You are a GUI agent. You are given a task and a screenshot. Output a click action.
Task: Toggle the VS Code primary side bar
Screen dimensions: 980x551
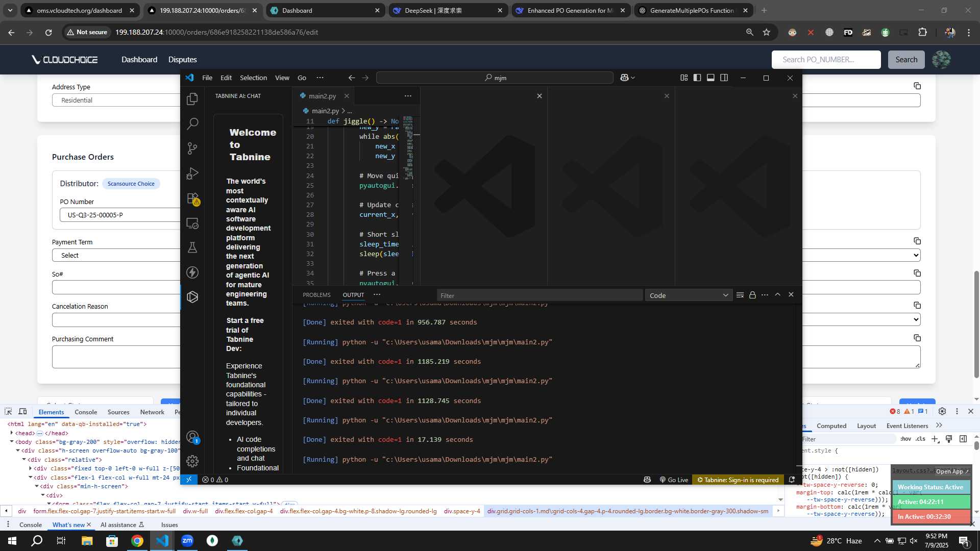[x=697, y=78]
